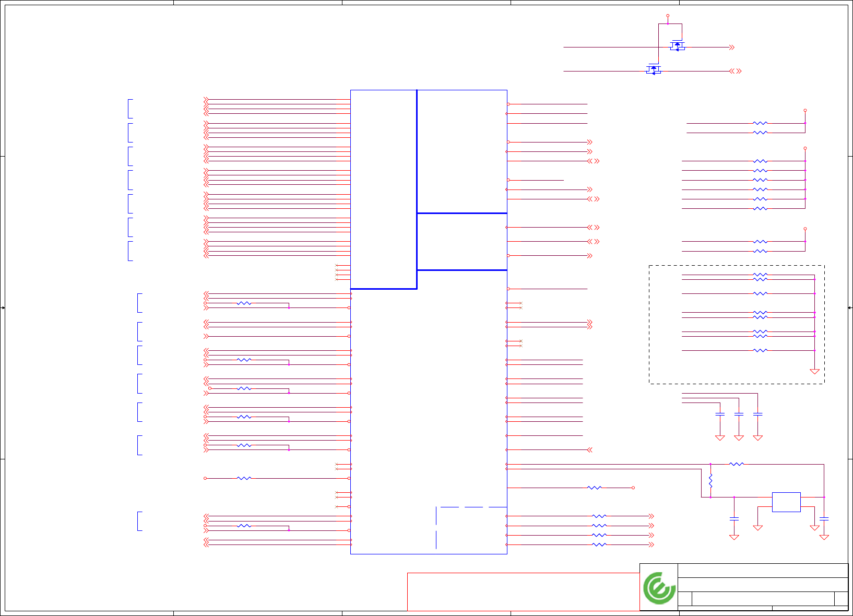
Task: Select the vertical resistor symbol
Action: click(x=710, y=481)
